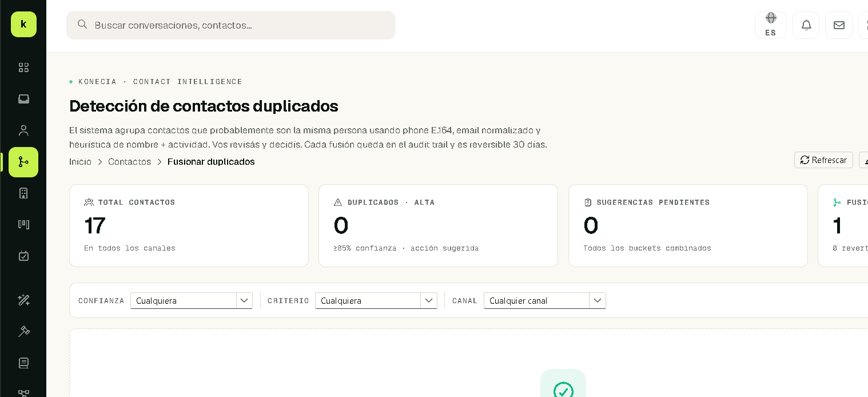The height and width of the screenshot is (397, 868).
Task: Click '≥85% confianza · acción sugerida' text
Action: (406, 248)
